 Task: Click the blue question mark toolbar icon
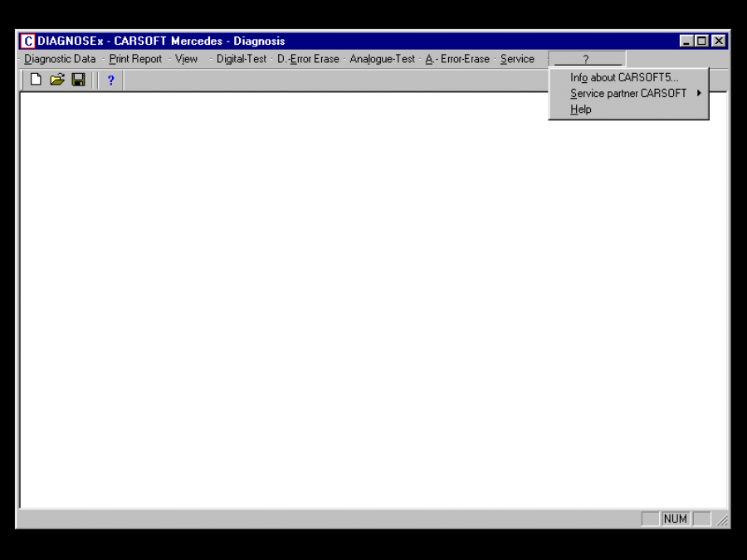click(x=110, y=80)
